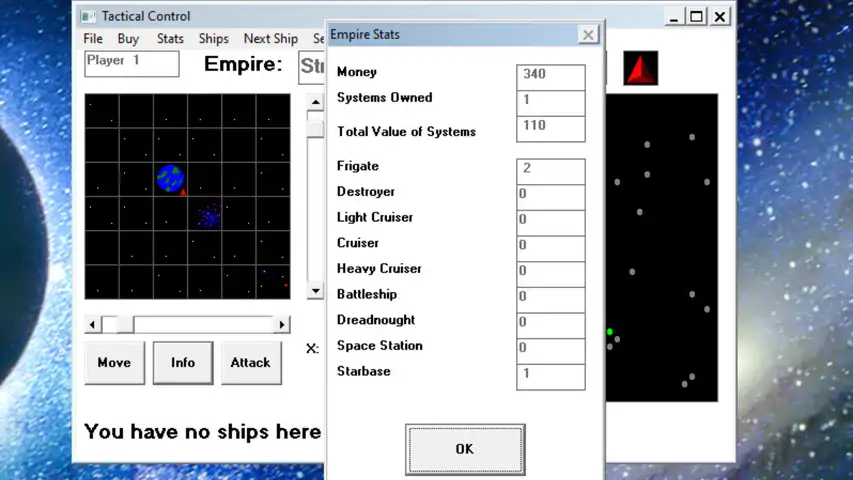This screenshot has height=480, width=853.
Task: Click the Tactical Control window title icon
Action: 89,17
